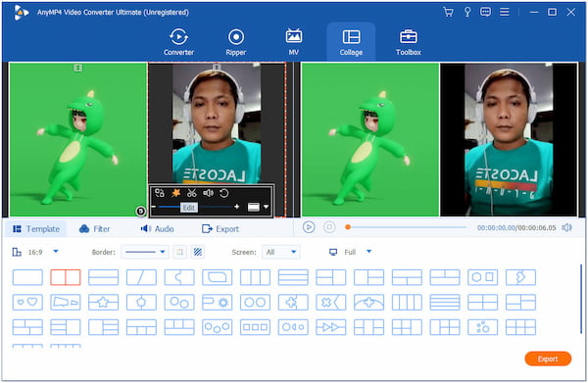Image resolution: width=588 pixels, height=383 pixels.
Task: Click the AnyMP4 app logo icon
Action: [22, 13]
